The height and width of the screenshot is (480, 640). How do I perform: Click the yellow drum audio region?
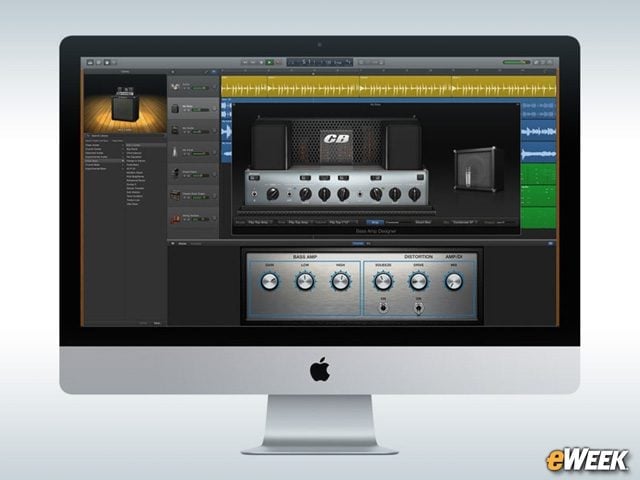(388, 87)
